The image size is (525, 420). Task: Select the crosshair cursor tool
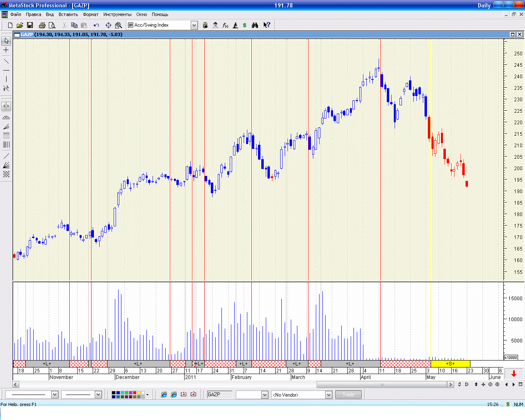point(6,50)
